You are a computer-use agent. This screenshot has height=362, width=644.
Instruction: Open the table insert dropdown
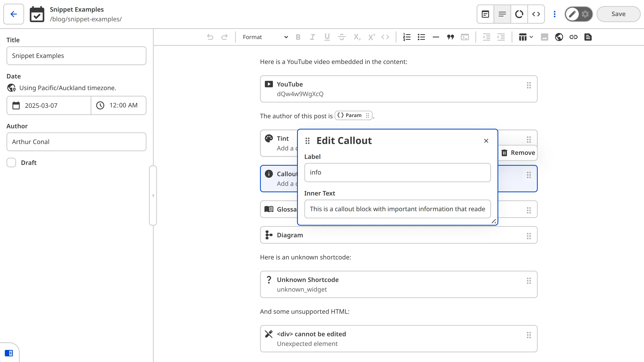pos(526,37)
